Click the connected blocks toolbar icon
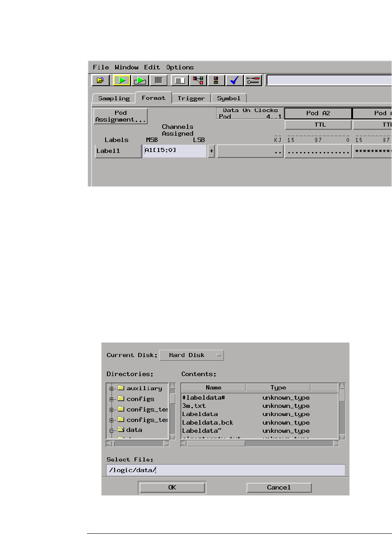392x534 pixels. [198, 80]
